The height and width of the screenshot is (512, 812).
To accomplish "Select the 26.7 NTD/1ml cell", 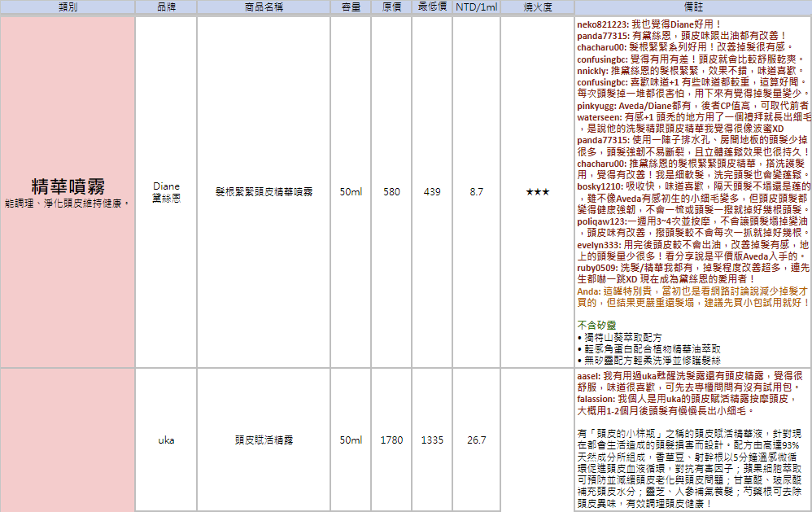I will [x=477, y=440].
